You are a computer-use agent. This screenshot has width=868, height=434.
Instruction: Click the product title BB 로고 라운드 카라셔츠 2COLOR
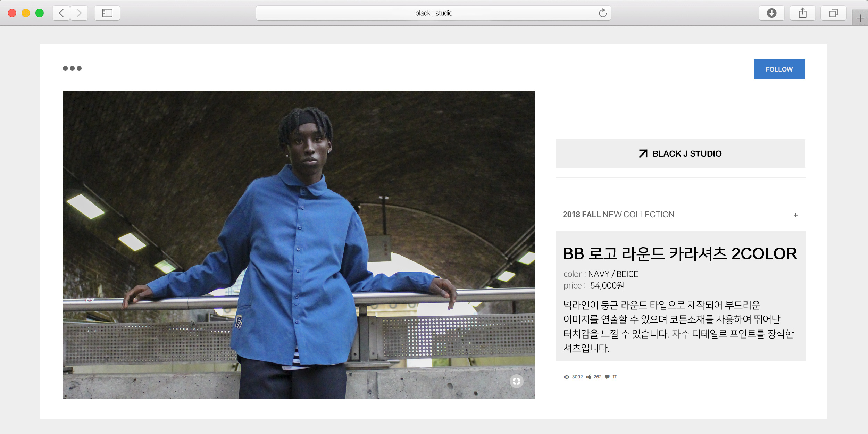click(x=680, y=254)
